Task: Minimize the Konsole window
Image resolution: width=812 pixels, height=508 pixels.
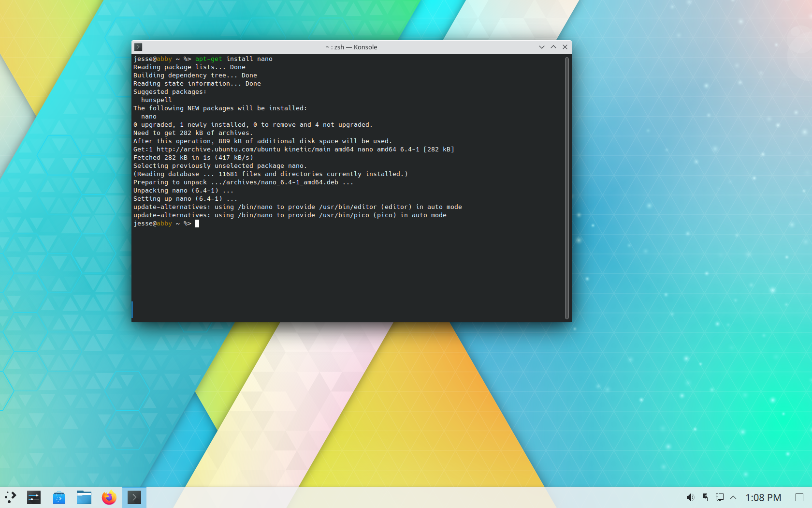Action: click(542, 47)
